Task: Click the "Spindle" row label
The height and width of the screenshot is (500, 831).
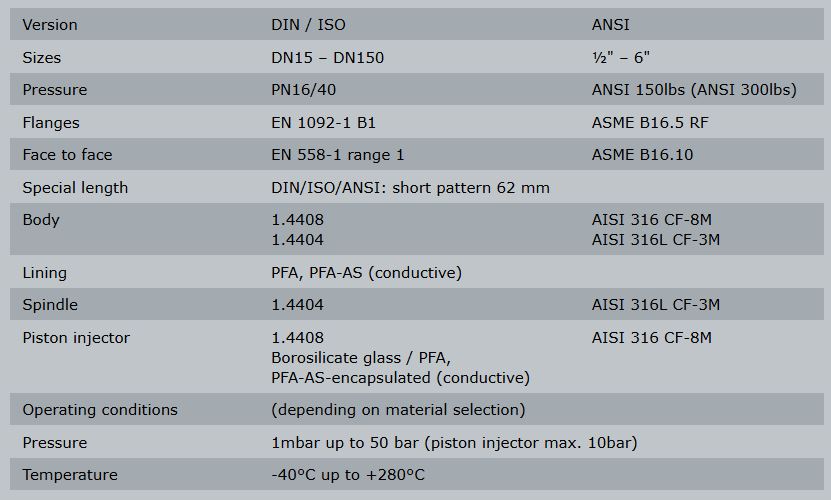Action: click(x=50, y=304)
